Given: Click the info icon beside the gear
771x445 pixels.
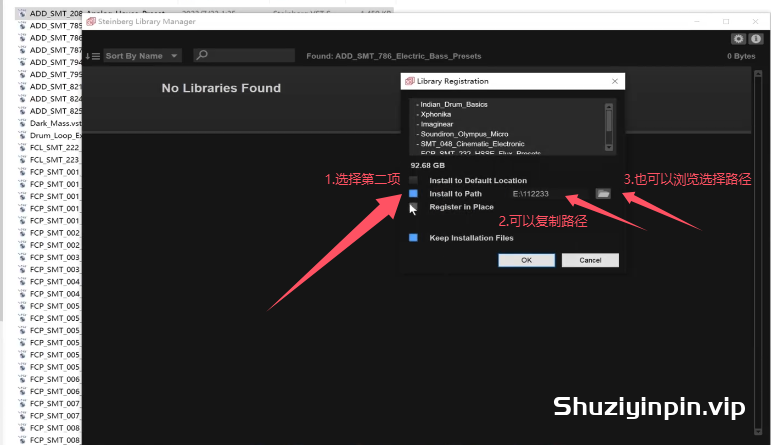Looking at the screenshot, I should [x=756, y=39].
